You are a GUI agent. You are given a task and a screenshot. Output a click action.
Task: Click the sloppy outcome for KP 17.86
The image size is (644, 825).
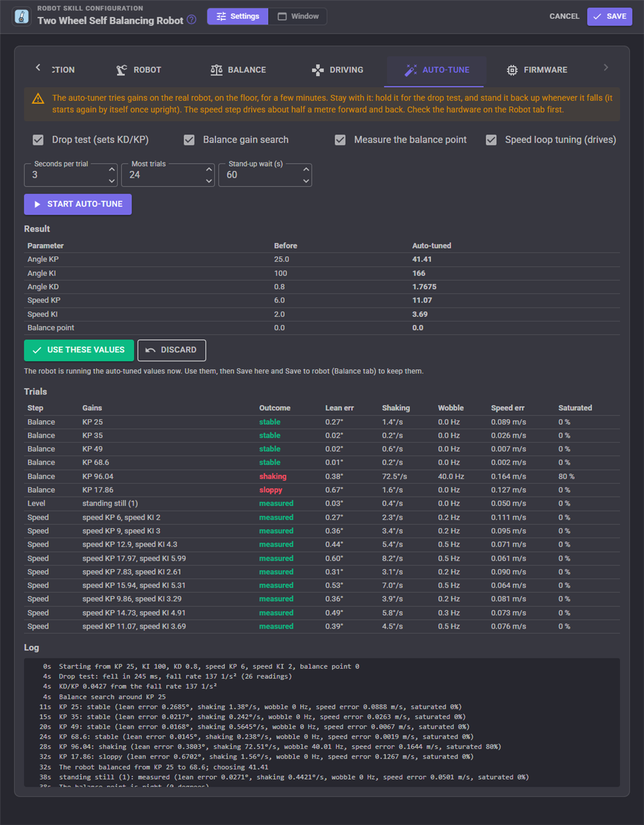tap(271, 490)
